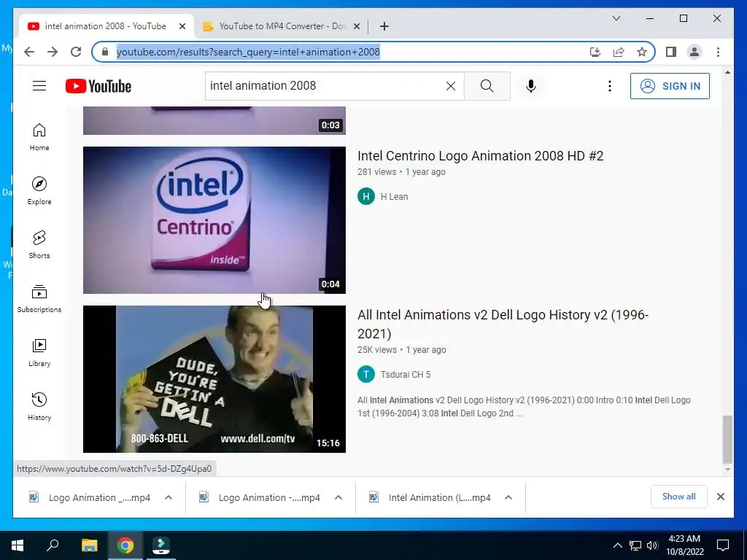Bookmark this page with the star icon
Image resolution: width=747 pixels, height=560 pixels.
pos(642,52)
